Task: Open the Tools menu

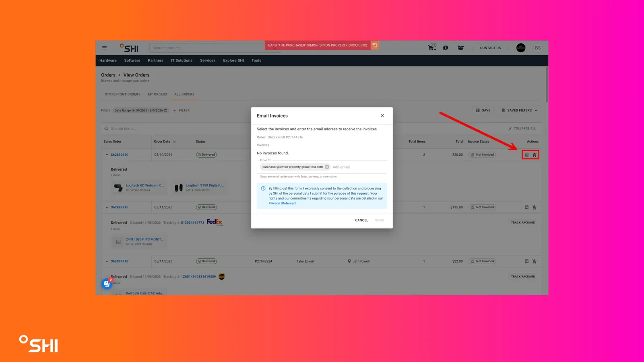Action: pyautogui.click(x=256, y=60)
